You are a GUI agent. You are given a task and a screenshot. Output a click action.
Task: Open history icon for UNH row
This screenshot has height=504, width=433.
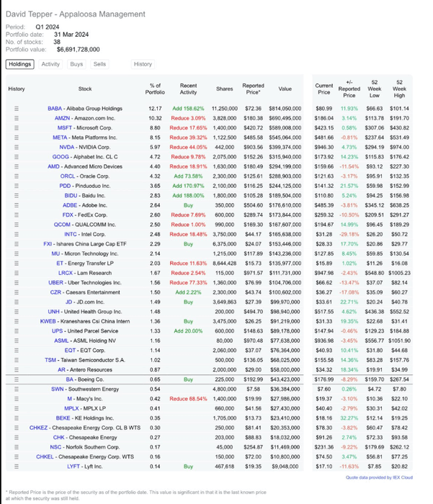(x=17, y=312)
